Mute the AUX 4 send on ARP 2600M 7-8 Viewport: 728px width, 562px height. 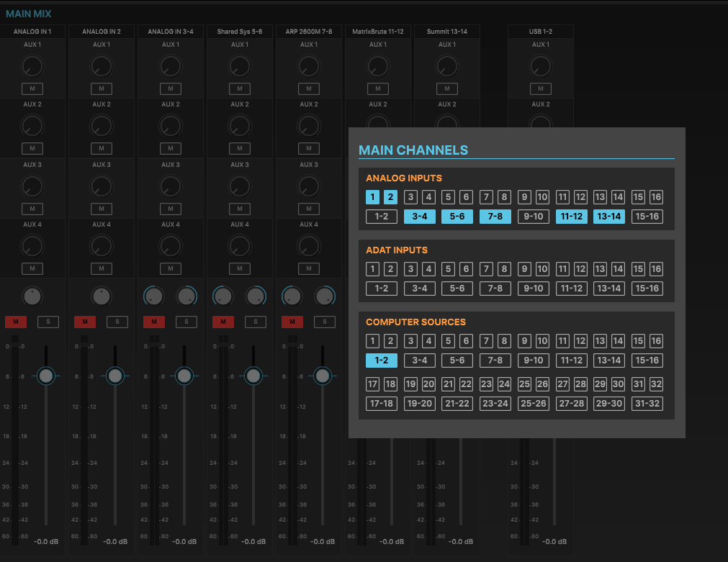[x=309, y=268]
